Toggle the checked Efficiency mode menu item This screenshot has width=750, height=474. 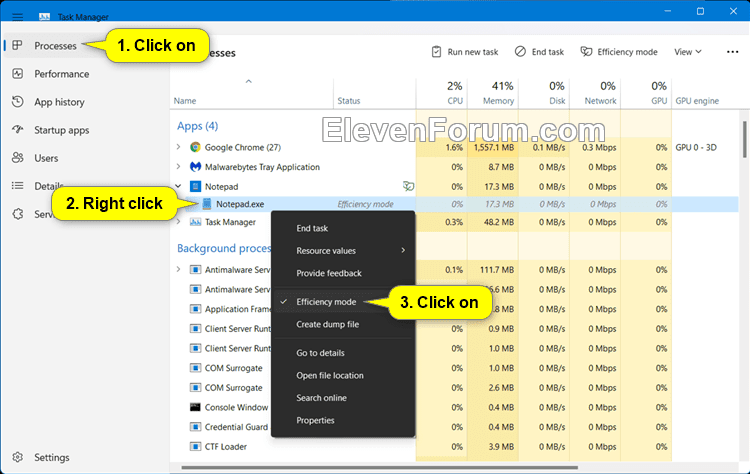(343, 302)
